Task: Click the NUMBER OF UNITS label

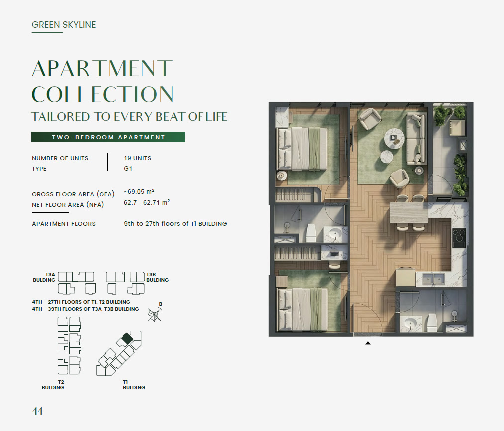Action: [x=60, y=158]
